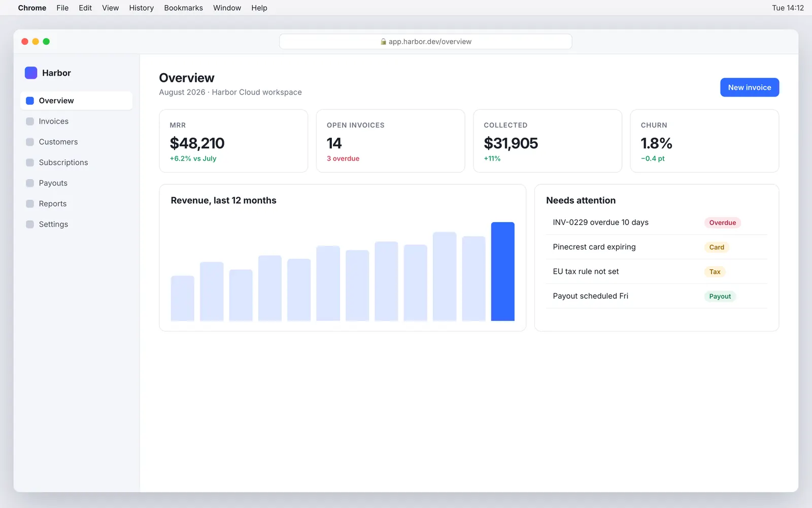
Task: Open the Open Invoices stat card
Action: 390,141
